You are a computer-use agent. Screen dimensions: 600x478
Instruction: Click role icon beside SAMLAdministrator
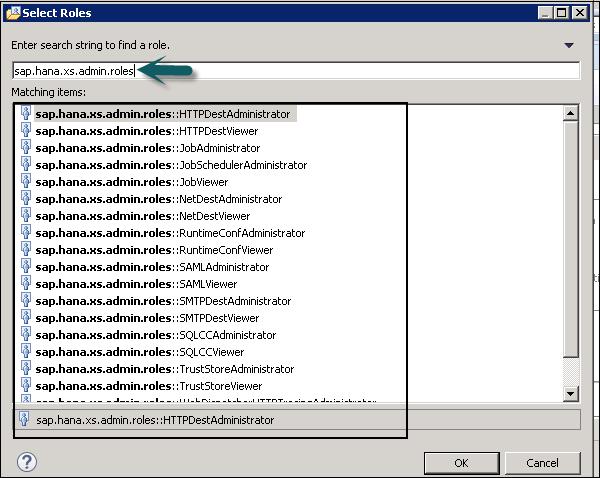pyautogui.click(x=26, y=266)
